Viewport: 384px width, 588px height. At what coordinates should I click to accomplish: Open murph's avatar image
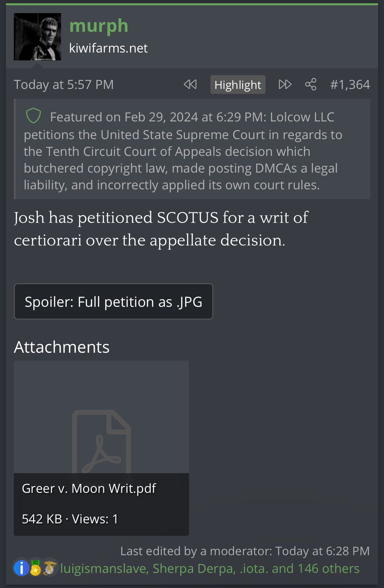pyautogui.click(x=37, y=37)
